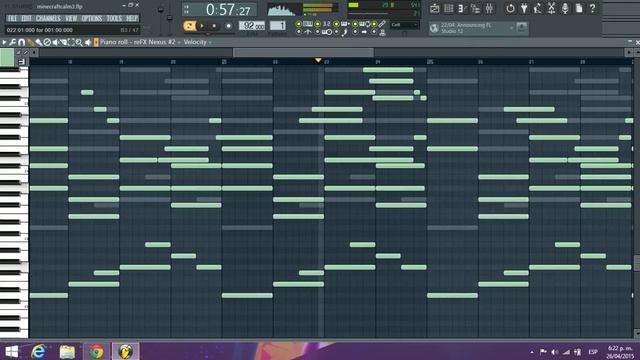Open the Cell snap dropdown
This screenshot has height=360, width=640.
[x=404, y=25]
